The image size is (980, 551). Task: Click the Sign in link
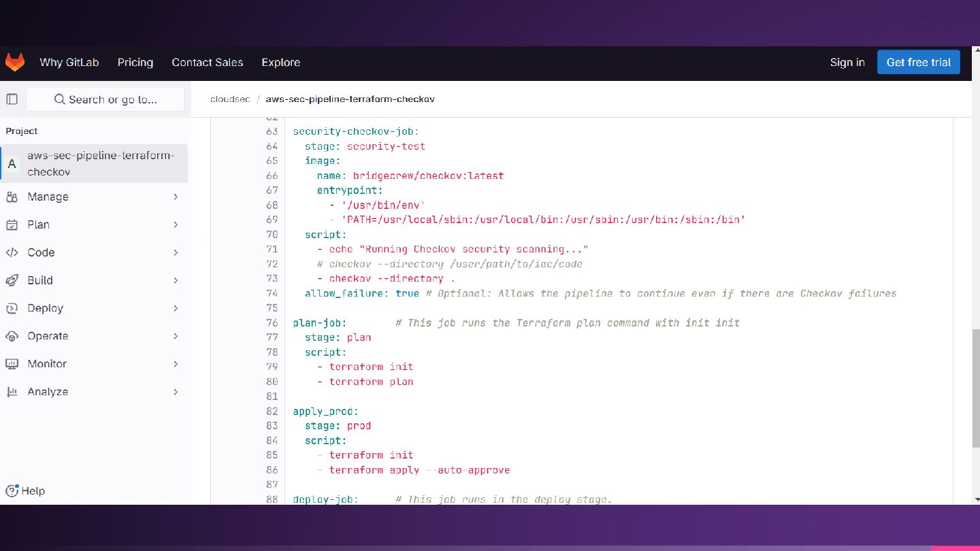point(847,62)
